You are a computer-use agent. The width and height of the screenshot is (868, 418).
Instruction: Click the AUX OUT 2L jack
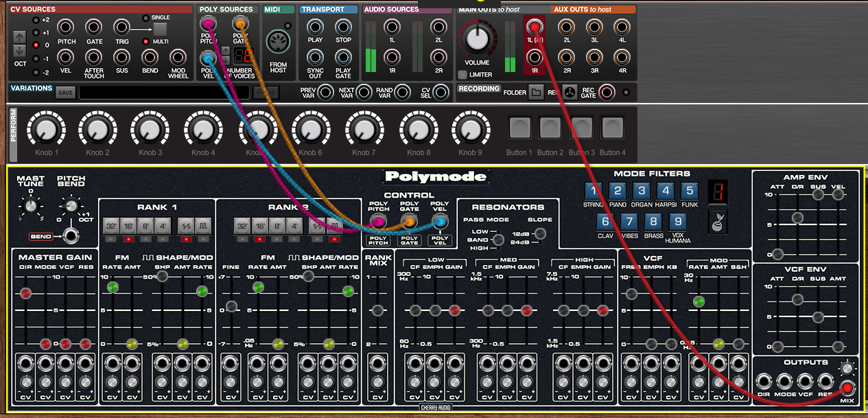point(567,27)
